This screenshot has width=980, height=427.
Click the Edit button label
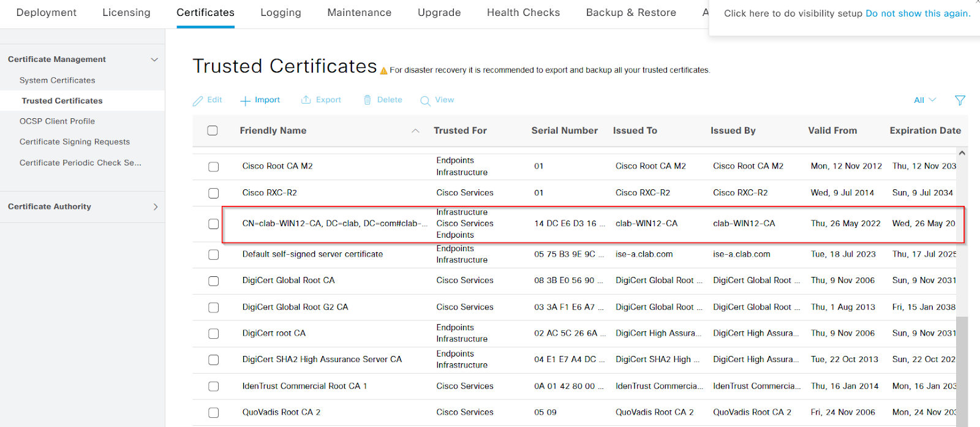tap(214, 100)
